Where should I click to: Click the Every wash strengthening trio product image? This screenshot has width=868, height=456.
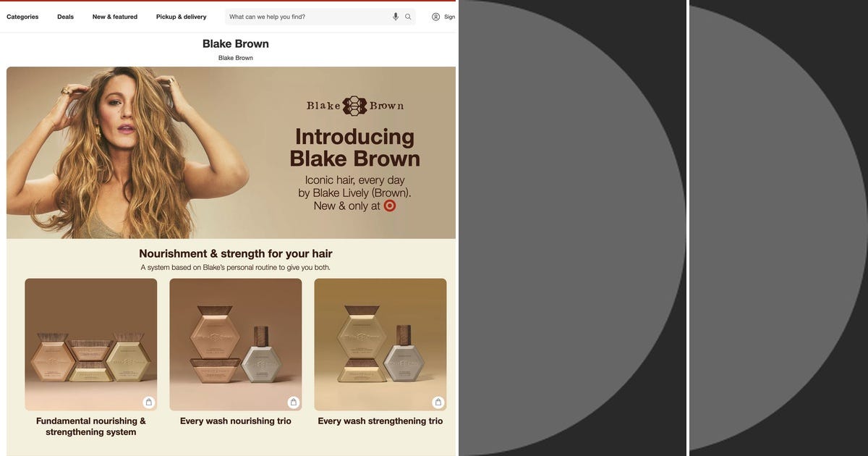[x=380, y=345]
